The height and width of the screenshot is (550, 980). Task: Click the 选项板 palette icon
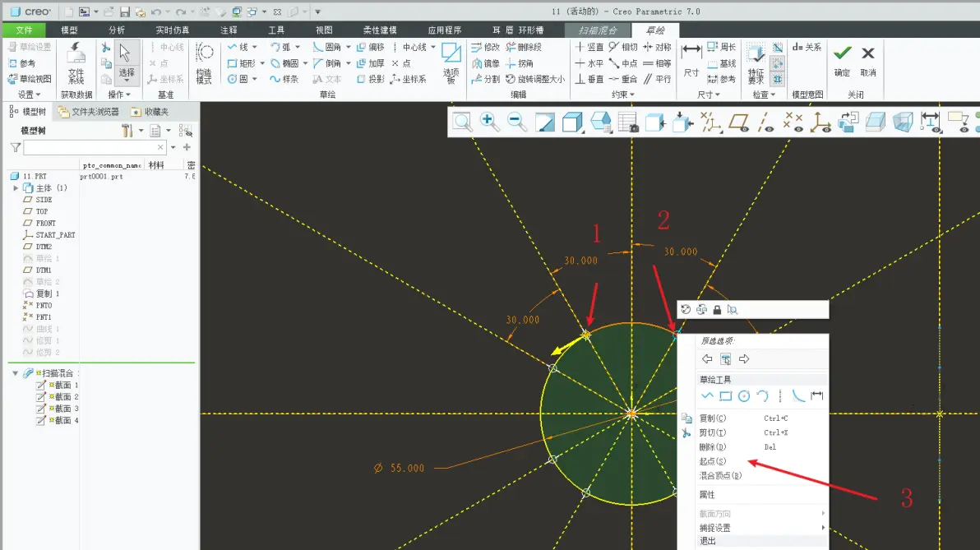(451, 63)
